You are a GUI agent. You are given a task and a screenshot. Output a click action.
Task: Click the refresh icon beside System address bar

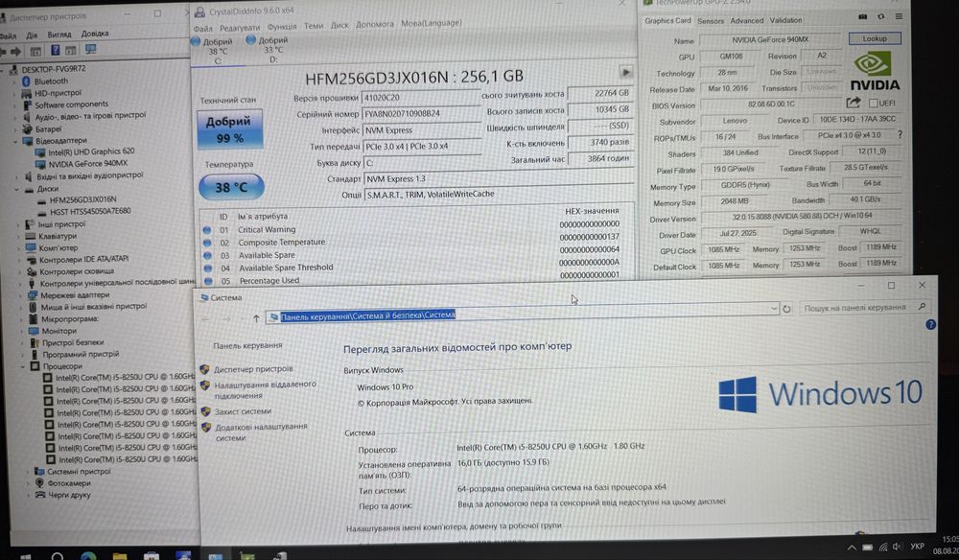point(786,309)
